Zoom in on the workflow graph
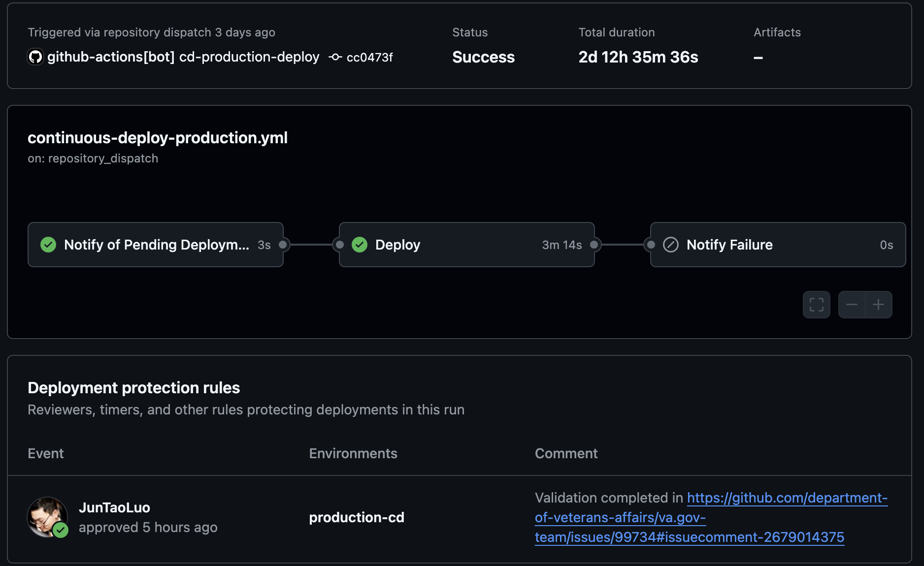 click(879, 305)
